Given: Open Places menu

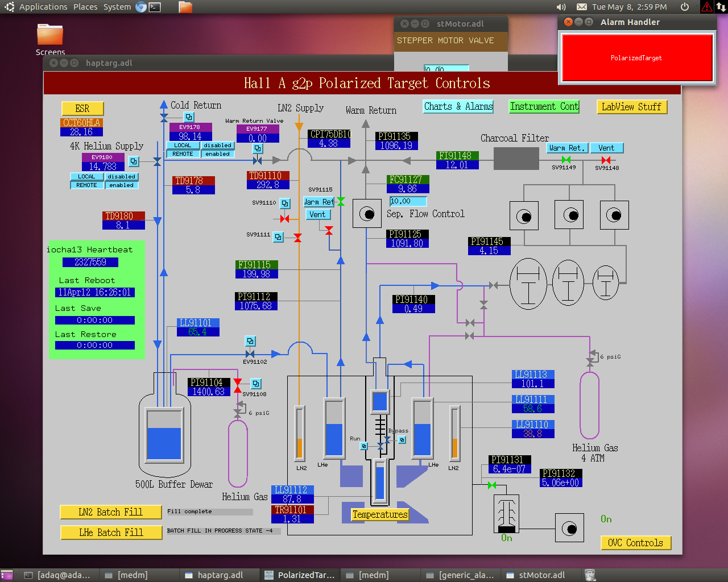Looking at the screenshot, I should click(85, 7).
